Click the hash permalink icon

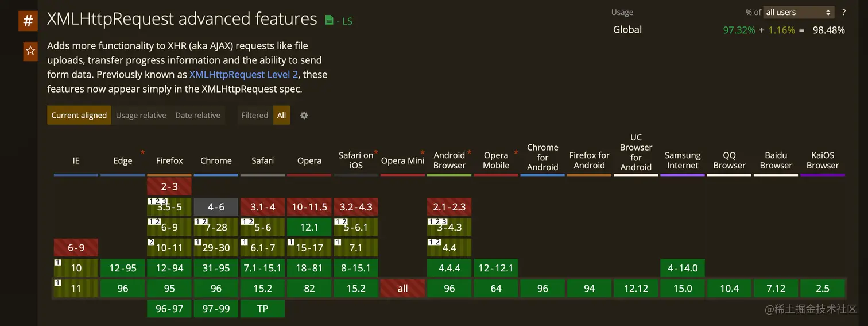pos(28,22)
